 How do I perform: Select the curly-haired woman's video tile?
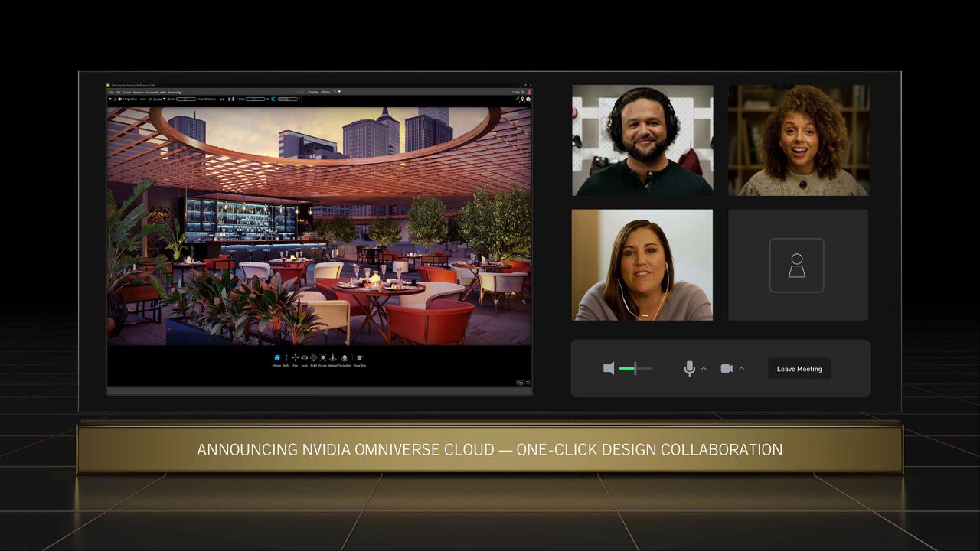pos(799,140)
